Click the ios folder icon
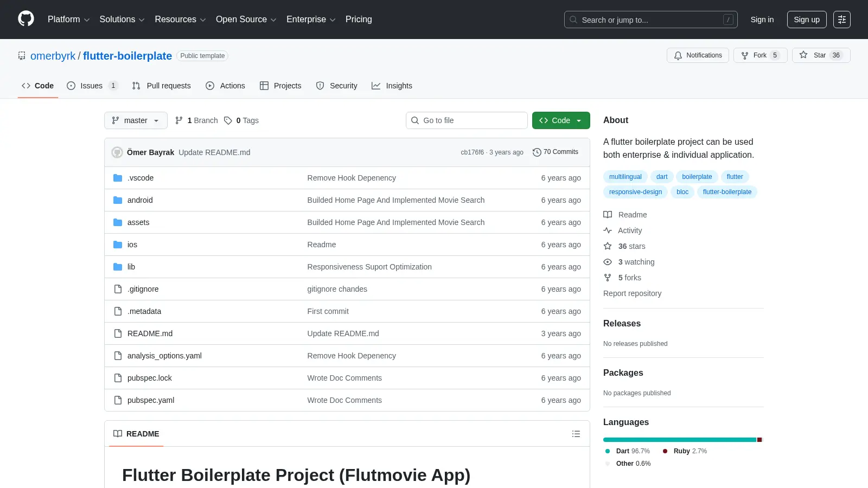 [118, 245]
